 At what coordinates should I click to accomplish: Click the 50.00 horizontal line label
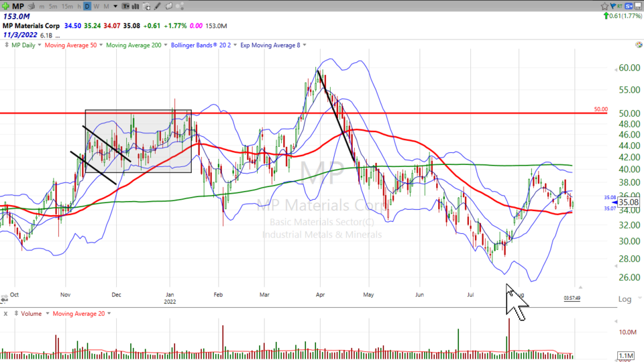[x=600, y=109]
